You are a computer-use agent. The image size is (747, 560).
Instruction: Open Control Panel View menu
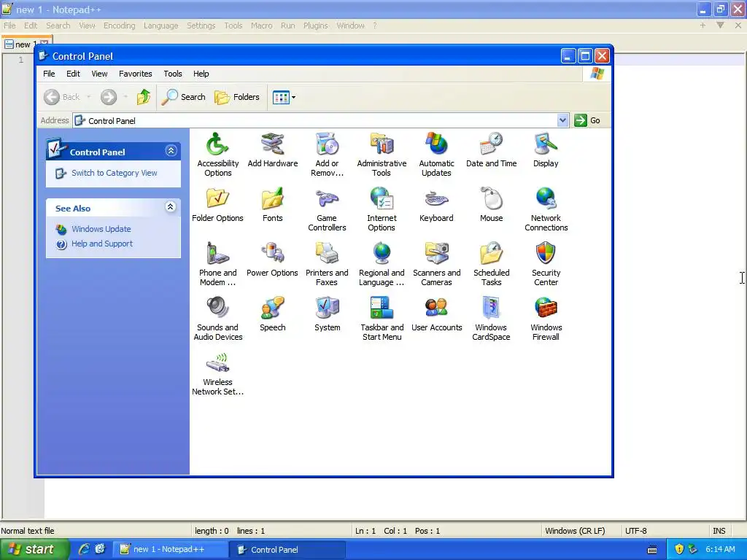99,74
